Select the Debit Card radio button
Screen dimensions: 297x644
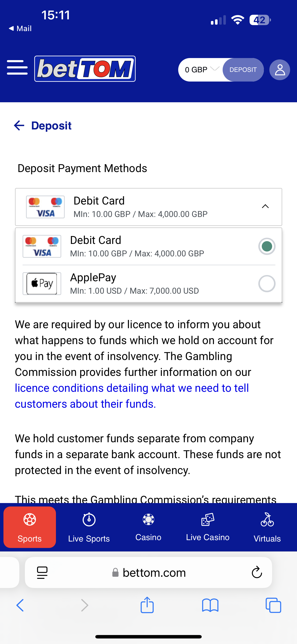click(x=267, y=246)
